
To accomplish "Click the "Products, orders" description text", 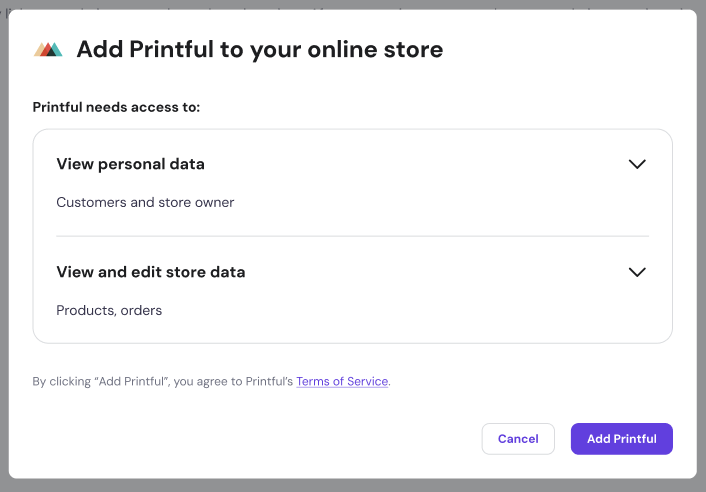I will pyautogui.click(x=109, y=310).
